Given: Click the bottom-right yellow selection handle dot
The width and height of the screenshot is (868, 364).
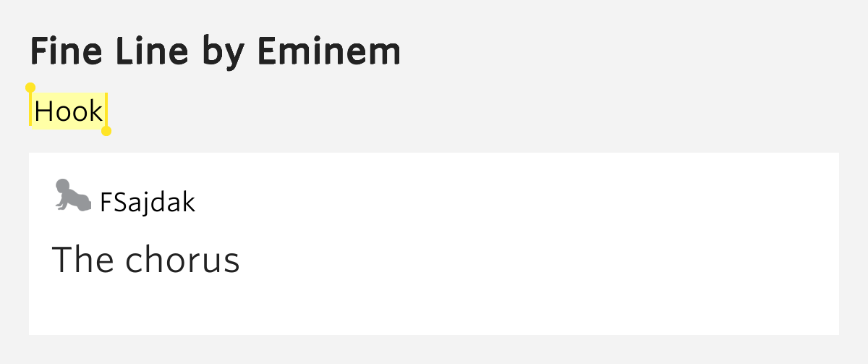Looking at the screenshot, I should (x=106, y=131).
